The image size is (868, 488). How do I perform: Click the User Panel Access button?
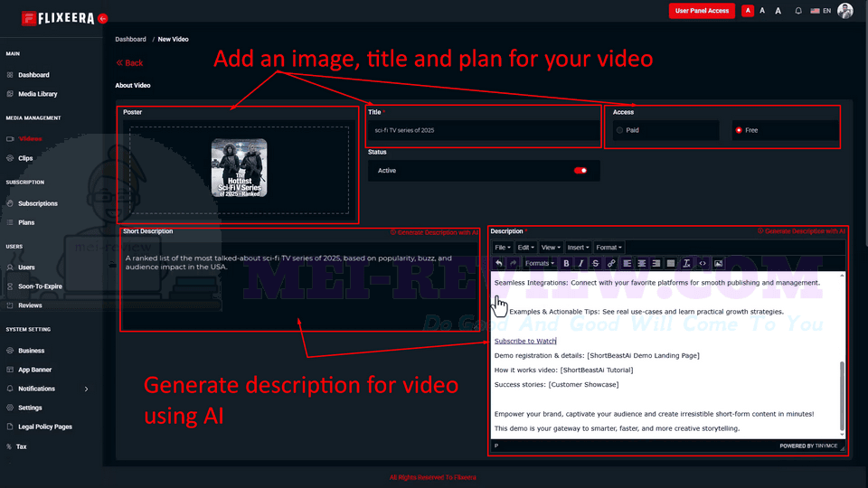pyautogui.click(x=702, y=11)
